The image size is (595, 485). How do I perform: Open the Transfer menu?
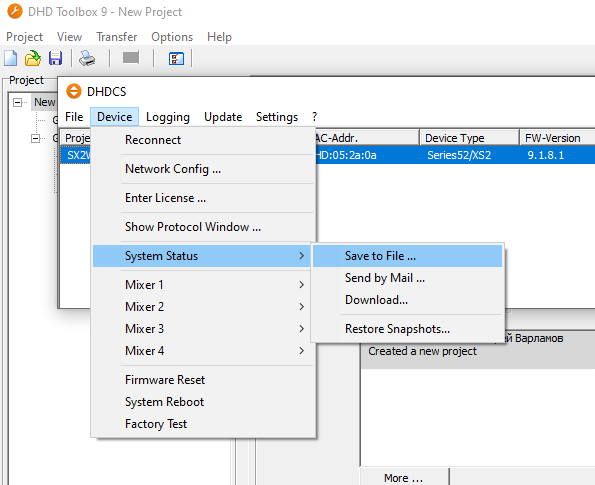click(x=116, y=37)
